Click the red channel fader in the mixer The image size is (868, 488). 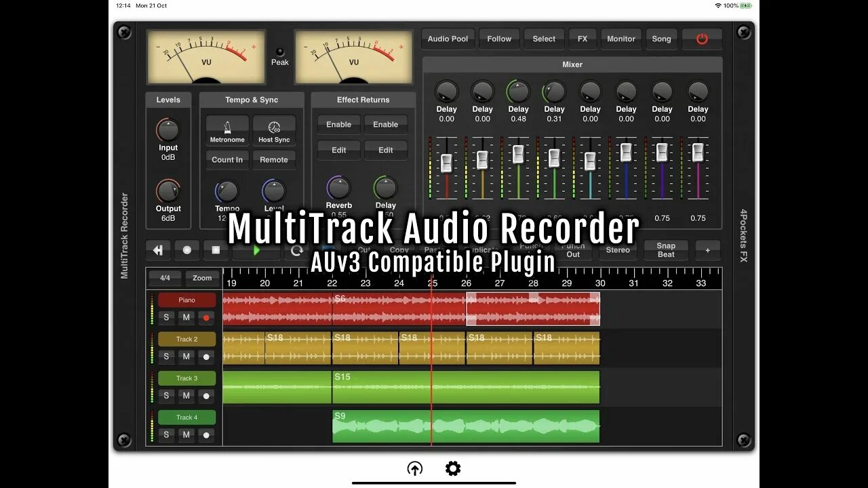point(446,163)
